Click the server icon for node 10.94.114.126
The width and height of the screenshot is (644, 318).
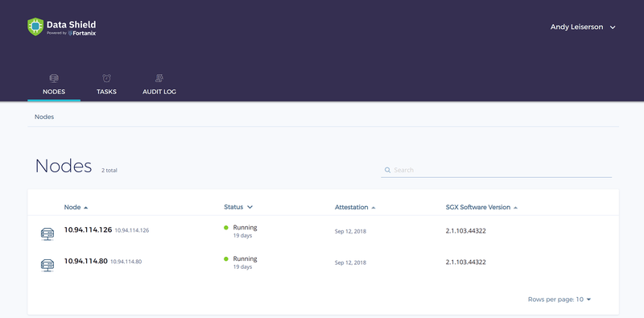(x=47, y=233)
